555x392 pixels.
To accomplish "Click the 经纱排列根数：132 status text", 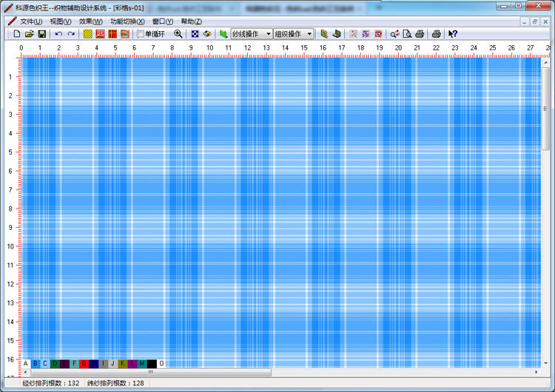I will (51, 383).
